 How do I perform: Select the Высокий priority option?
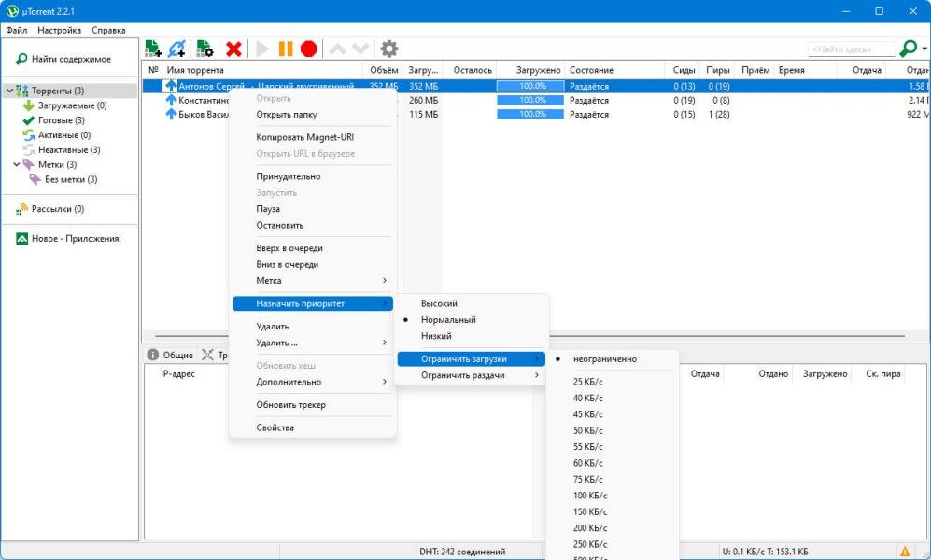coord(439,303)
